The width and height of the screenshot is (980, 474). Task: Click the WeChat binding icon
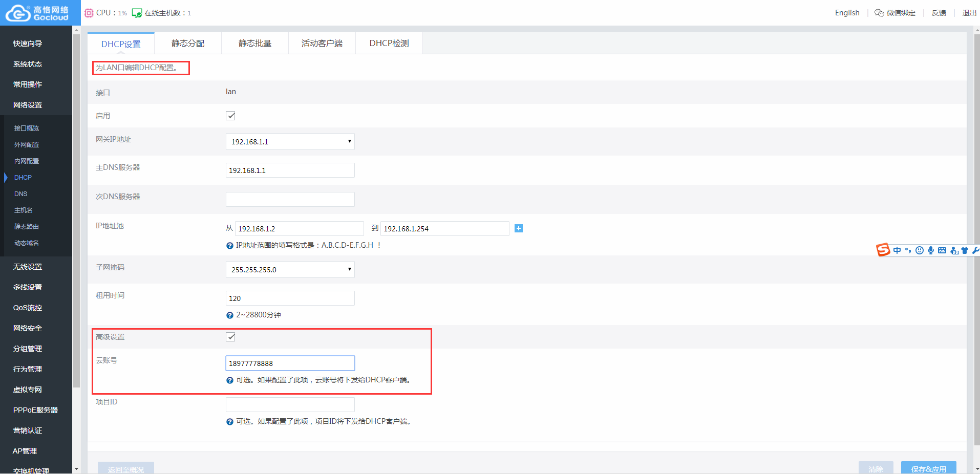(x=879, y=13)
